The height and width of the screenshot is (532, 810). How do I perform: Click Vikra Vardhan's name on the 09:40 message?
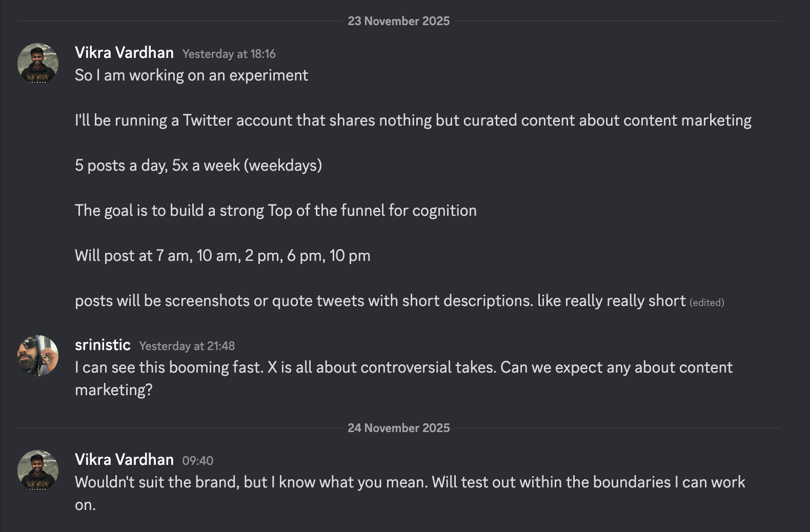click(x=124, y=459)
